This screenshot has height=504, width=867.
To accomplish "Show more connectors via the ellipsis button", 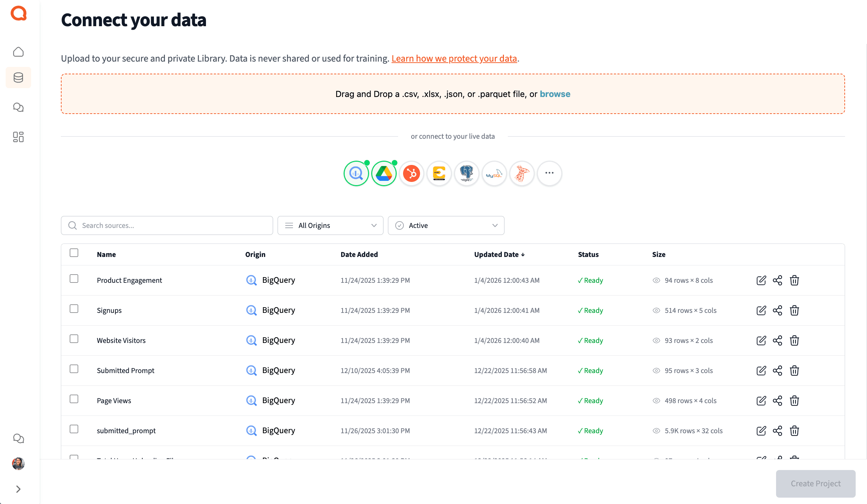I will (x=549, y=173).
